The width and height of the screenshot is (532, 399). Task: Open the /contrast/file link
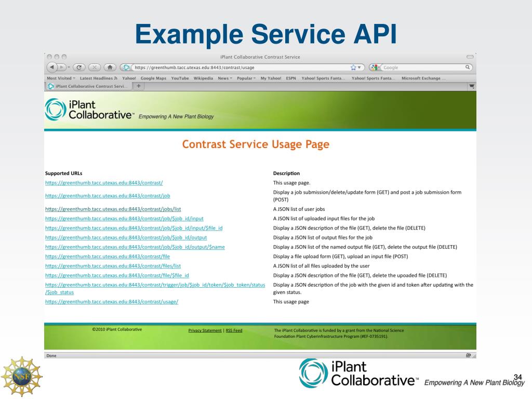[107, 257]
